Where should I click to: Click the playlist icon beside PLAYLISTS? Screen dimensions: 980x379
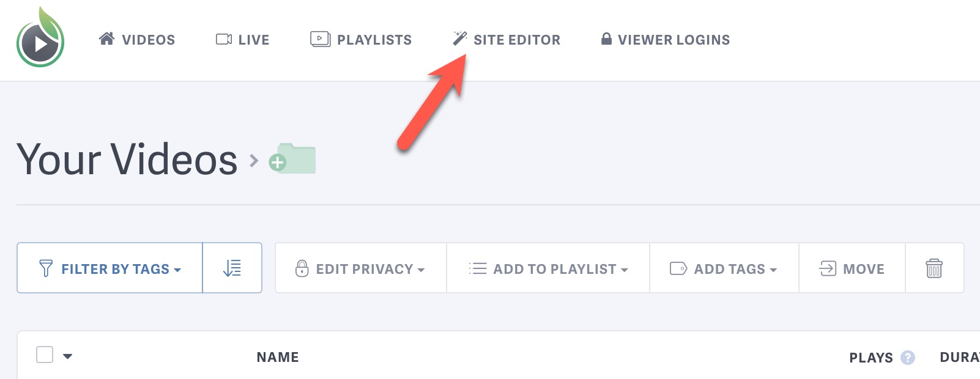319,39
